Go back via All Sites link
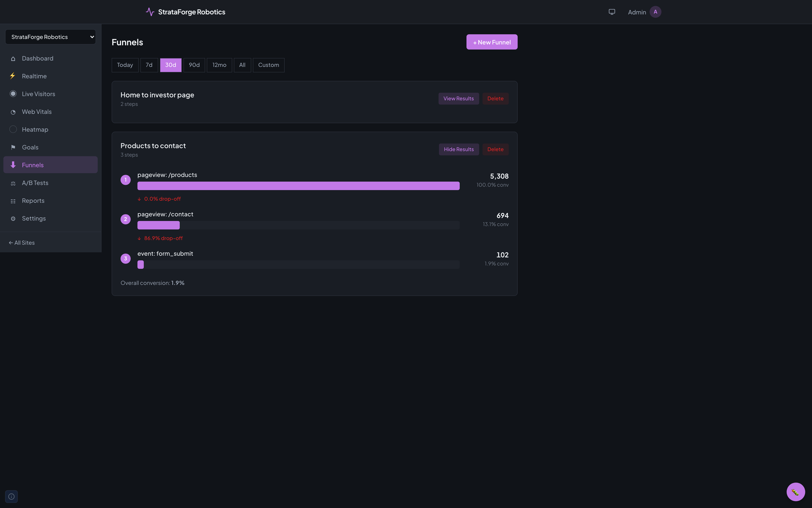812x508 pixels. click(x=22, y=243)
